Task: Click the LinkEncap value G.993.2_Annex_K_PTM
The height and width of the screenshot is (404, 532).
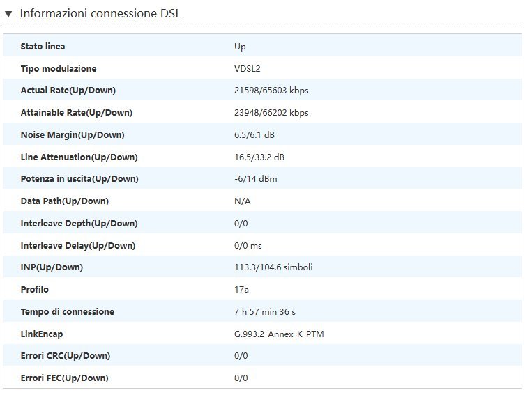Action: 279,334
